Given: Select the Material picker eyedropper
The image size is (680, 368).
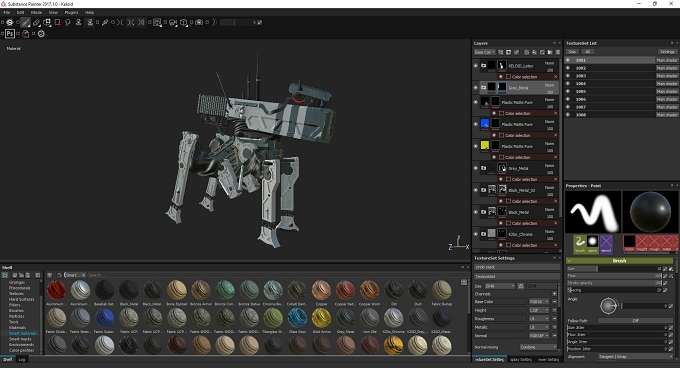Looking at the screenshot, I should point(105,22).
